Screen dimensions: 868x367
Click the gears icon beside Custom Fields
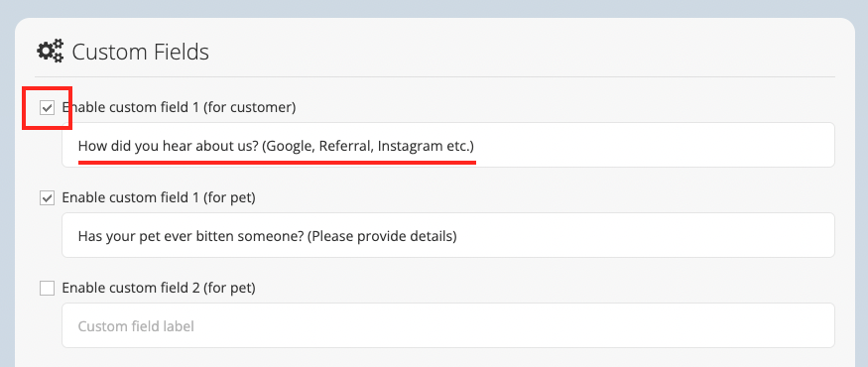pyautogui.click(x=51, y=52)
